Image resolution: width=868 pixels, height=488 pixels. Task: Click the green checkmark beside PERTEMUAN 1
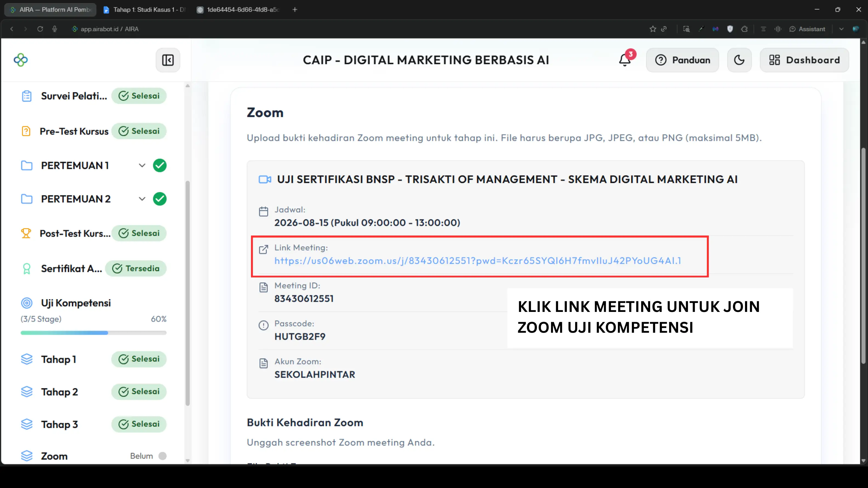coord(160,165)
